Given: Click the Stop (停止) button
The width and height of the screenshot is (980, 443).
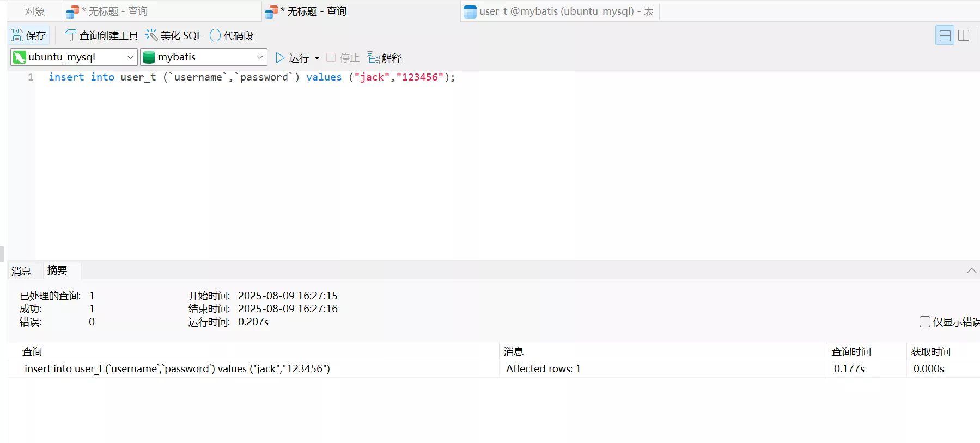Looking at the screenshot, I should (343, 58).
